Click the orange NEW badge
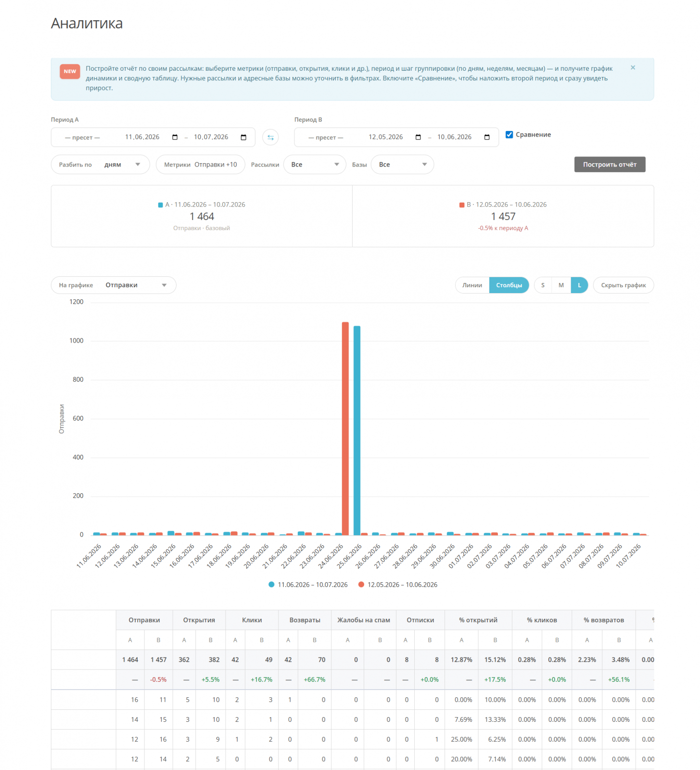 click(70, 71)
